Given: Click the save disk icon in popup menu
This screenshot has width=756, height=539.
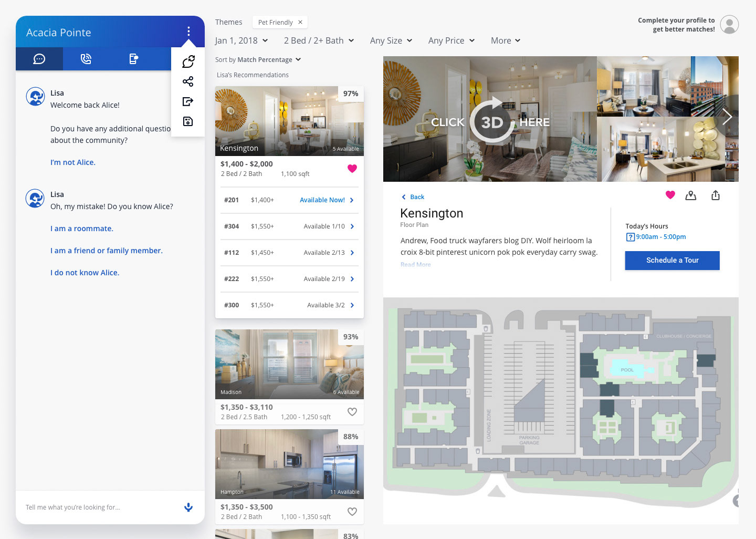Looking at the screenshot, I should point(188,121).
